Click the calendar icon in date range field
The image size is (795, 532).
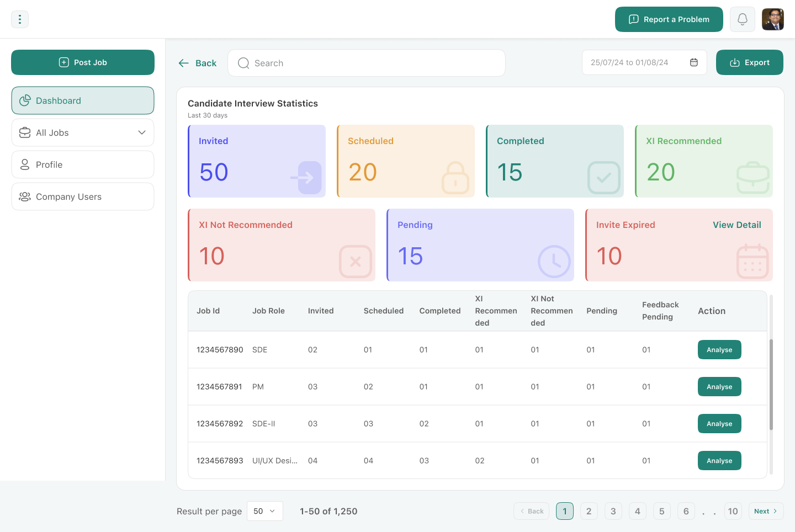pyautogui.click(x=694, y=62)
